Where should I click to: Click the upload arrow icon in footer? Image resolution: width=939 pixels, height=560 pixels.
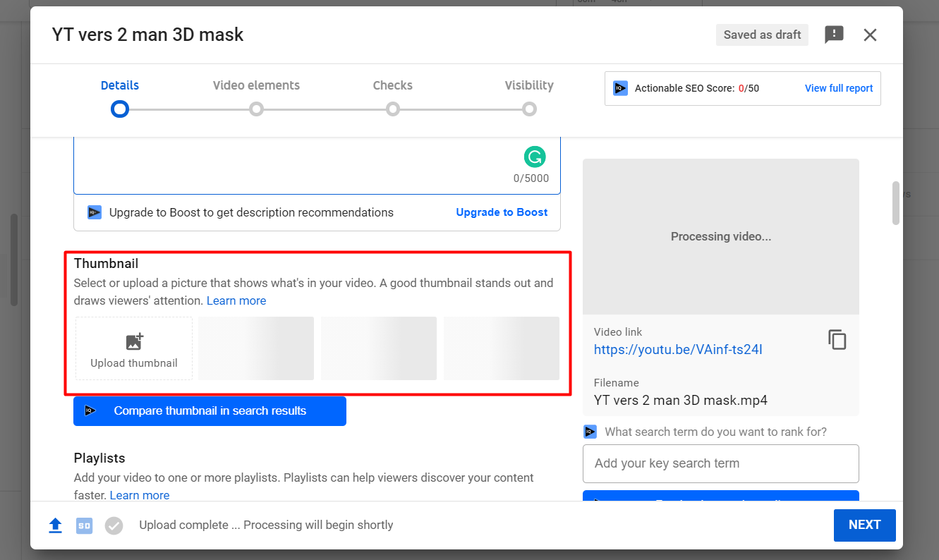55,525
